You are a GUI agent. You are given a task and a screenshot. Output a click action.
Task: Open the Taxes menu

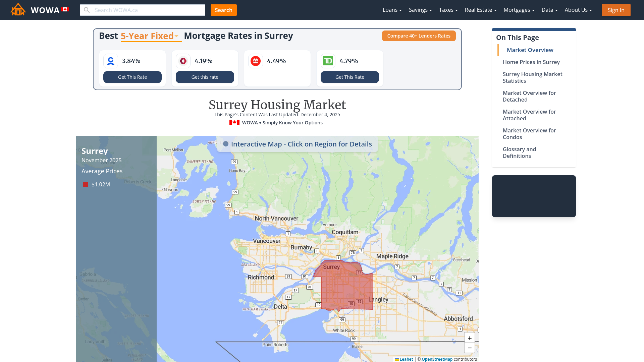point(448,10)
